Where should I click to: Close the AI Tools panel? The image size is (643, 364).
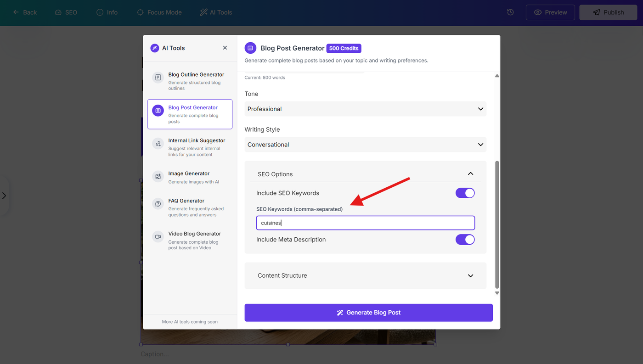pyautogui.click(x=225, y=48)
